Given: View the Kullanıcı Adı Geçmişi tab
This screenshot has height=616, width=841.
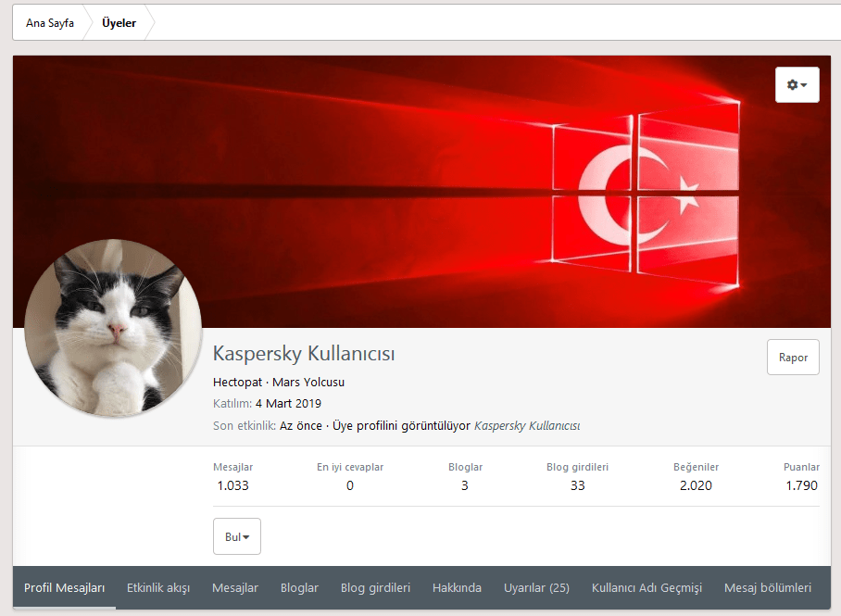Looking at the screenshot, I should pyautogui.click(x=646, y=587).
